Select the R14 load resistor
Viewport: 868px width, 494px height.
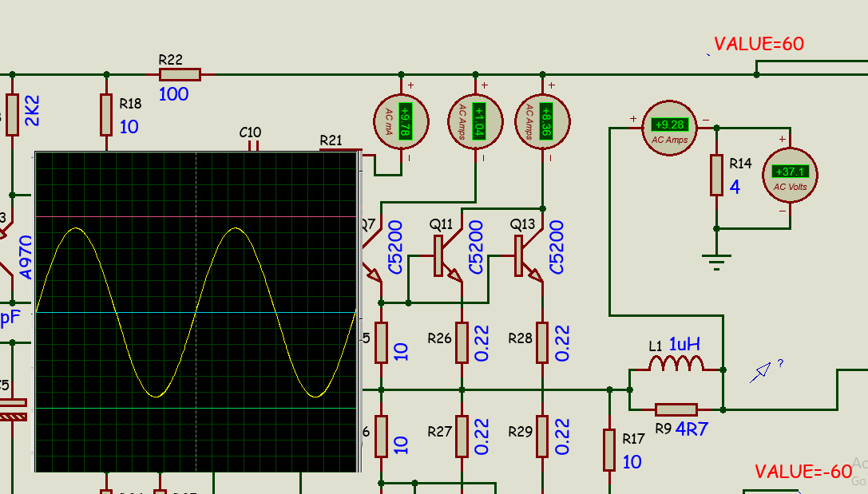point(716,176)
